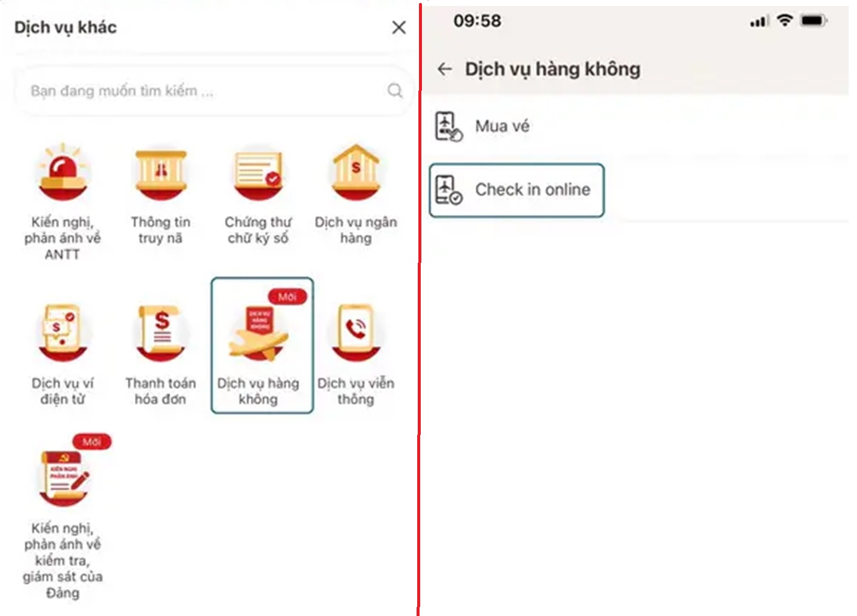Image resolution: width=857 pixels, height=616 pixels.
Task: Open Dịch vụ ví điện tử icon
Action: click(x=63, y=332)
